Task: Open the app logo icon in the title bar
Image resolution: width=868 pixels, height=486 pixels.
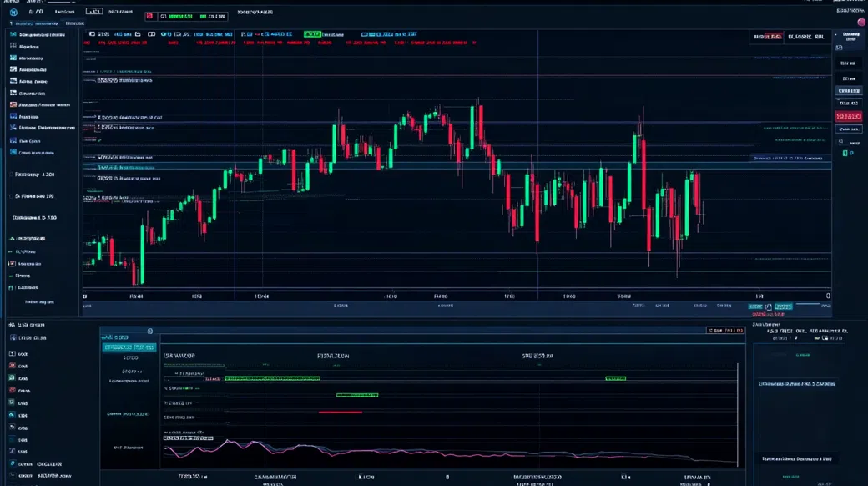Action: click(14, 12)
